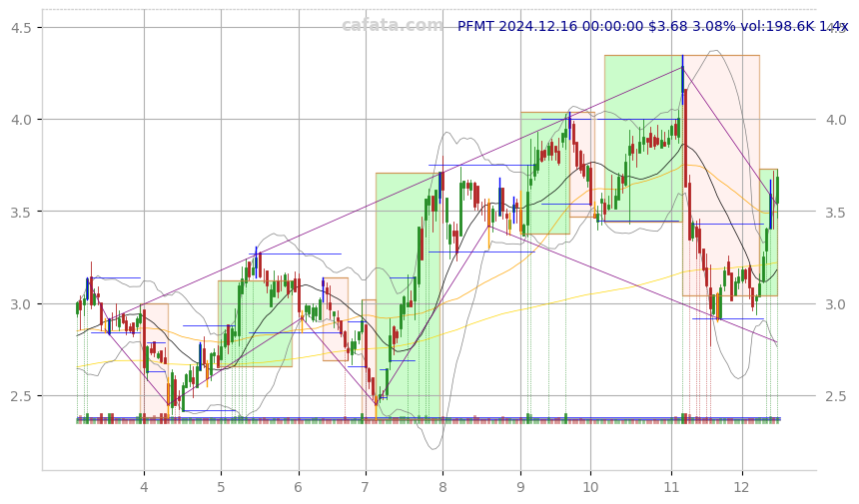Click x-axis month label '11'
This screenshot has width=859, height=504.
[671, 487]
